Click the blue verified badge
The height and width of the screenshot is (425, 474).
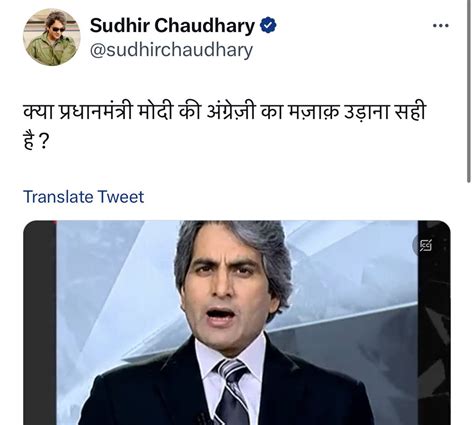[x=268, y=25]
